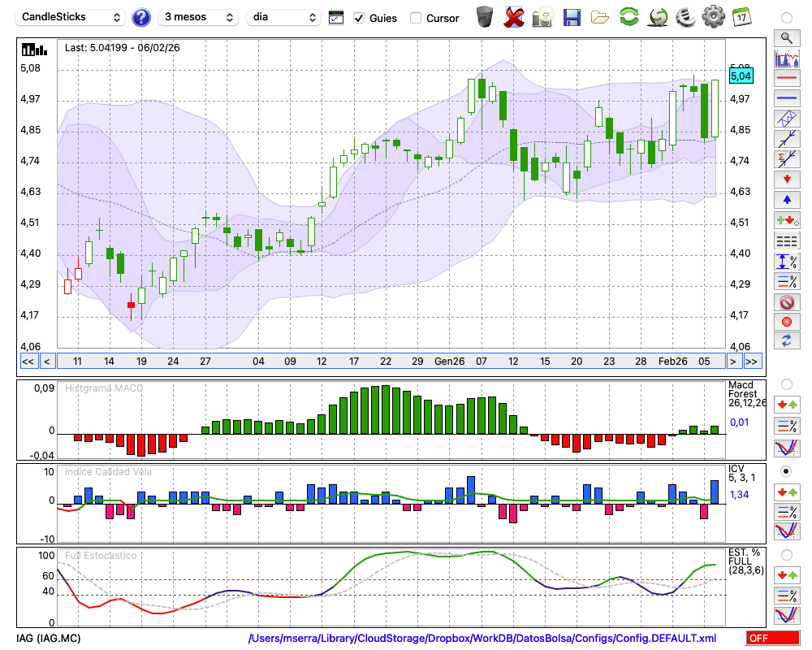This screenshot has height=650, width=812.
Task: Refresh data with green arrows icon
Action: coord(628,16)
